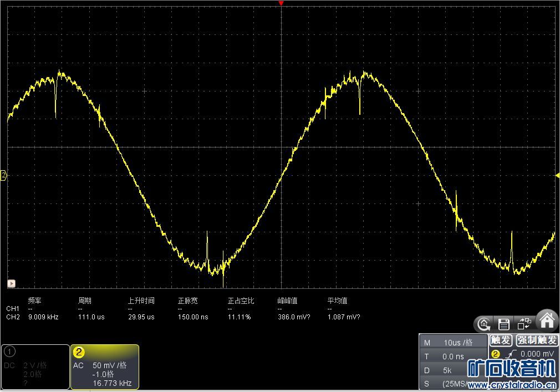Click the 正脉宽 measurement header
560x392 pixels.
point(188,301)
